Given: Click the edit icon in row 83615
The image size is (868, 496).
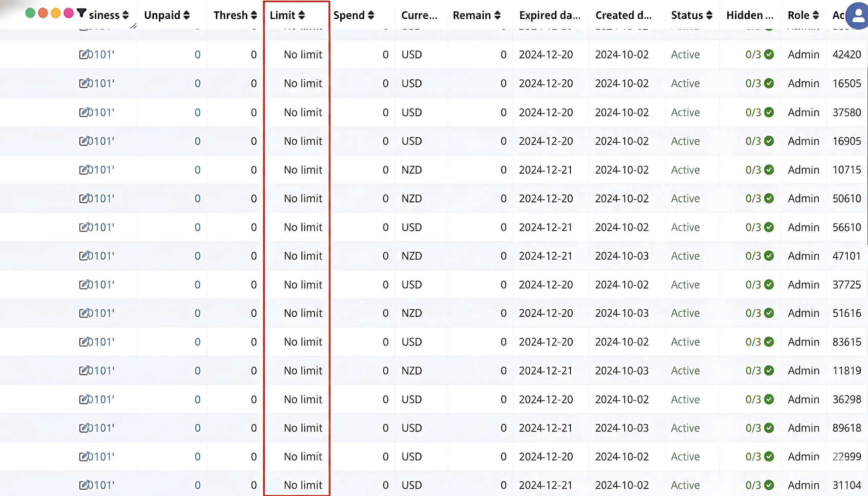Looking at the screenshot, I should click(84, 342).
